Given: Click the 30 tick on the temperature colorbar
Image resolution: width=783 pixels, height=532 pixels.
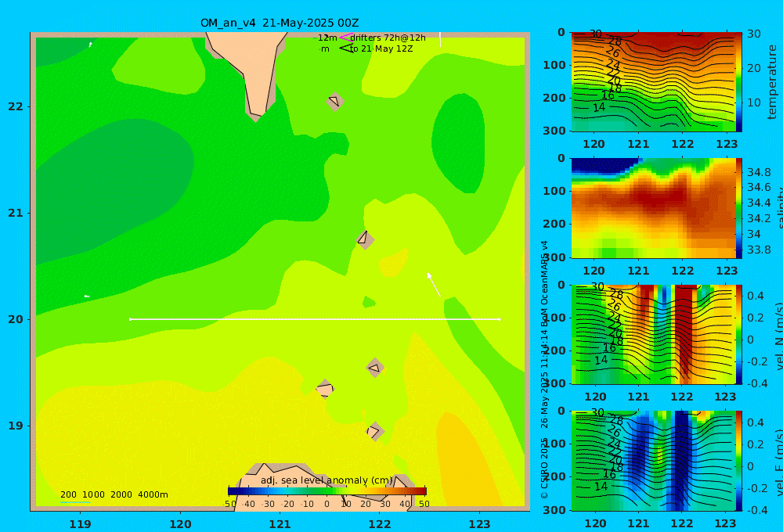Looking at the screenshot, I should click(x=753, y=34).
